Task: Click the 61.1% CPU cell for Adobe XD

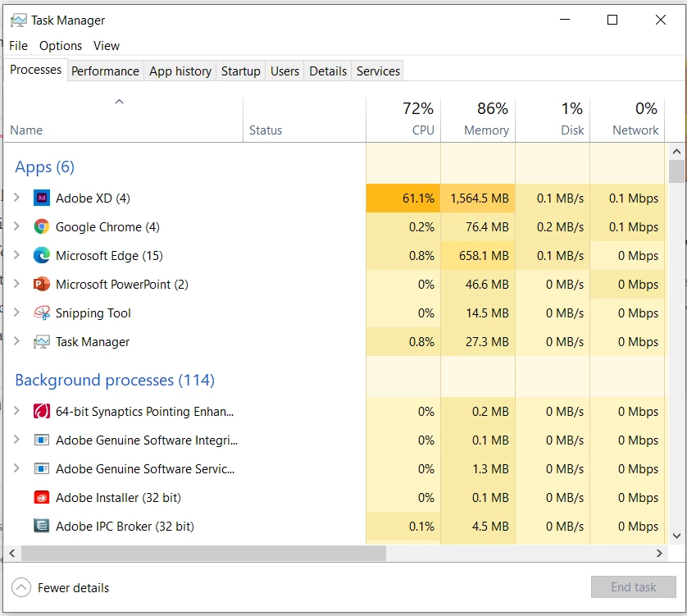Action: click(403, 198)
